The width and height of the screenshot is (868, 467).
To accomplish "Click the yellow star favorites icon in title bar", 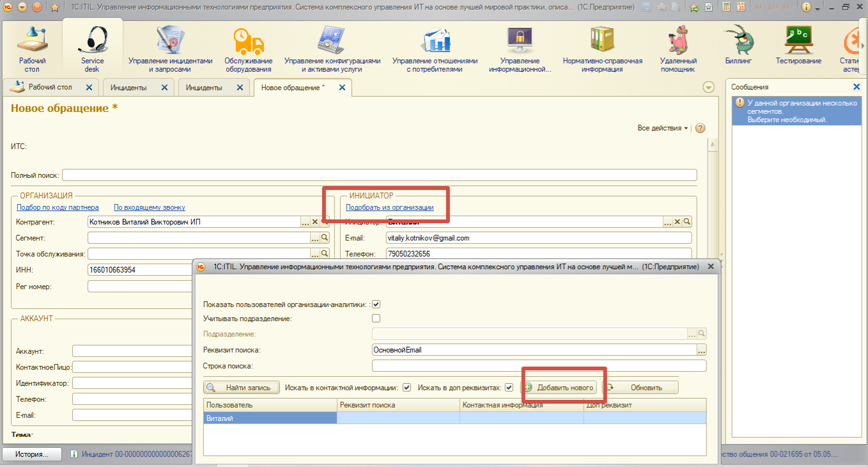I will (54, 7).
